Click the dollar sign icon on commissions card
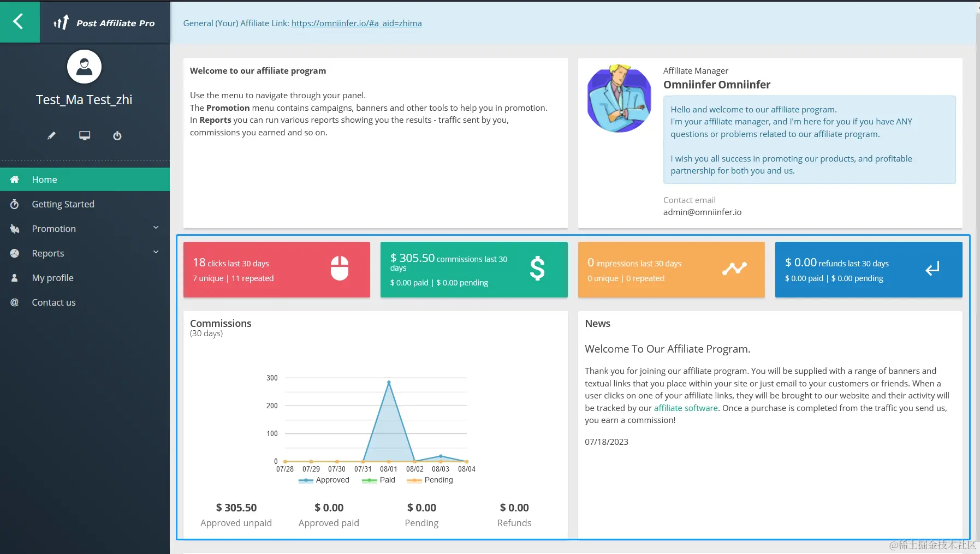 pos(537,268)
